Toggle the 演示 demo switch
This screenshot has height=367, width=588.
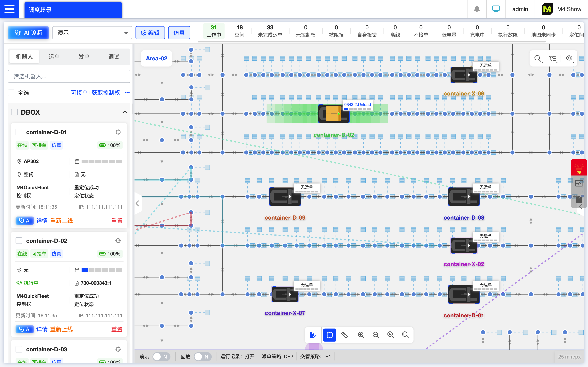click(x=161, y=357)
